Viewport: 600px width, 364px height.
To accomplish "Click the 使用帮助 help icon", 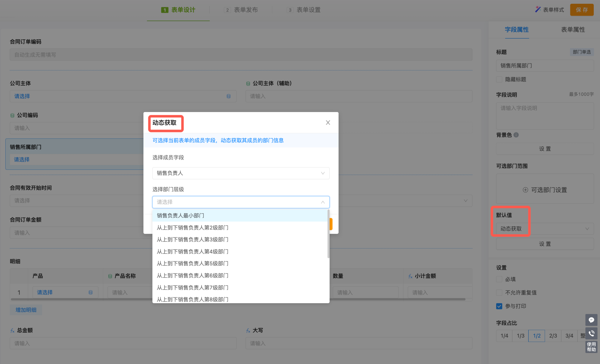I will [x=591, y=347].
